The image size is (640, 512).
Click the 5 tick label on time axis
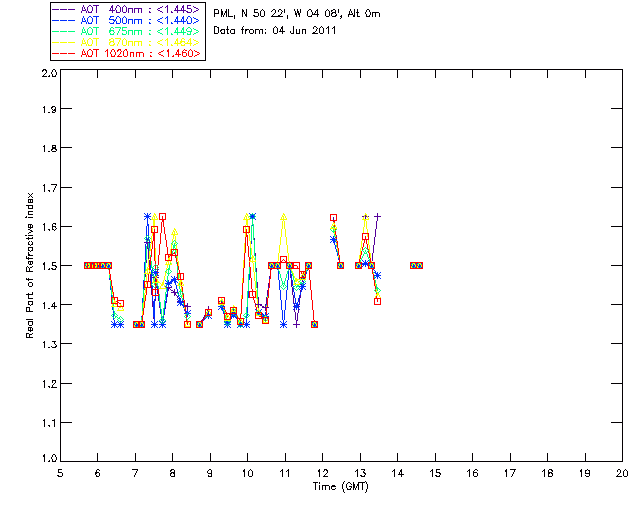coord(60,473)
